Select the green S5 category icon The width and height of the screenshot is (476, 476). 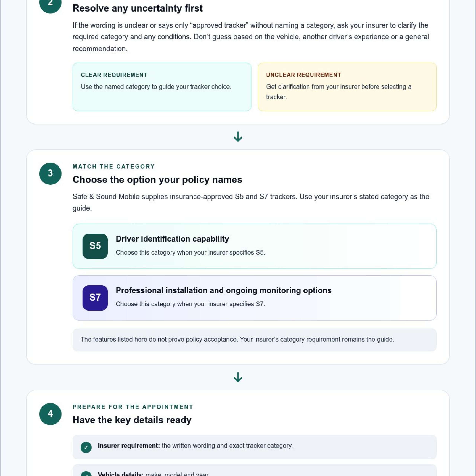pos(95,246)
